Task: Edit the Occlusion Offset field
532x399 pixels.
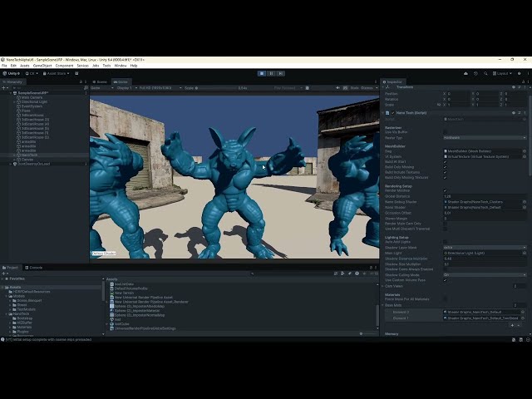Action: pyautogui.click(x=485, y=213)
